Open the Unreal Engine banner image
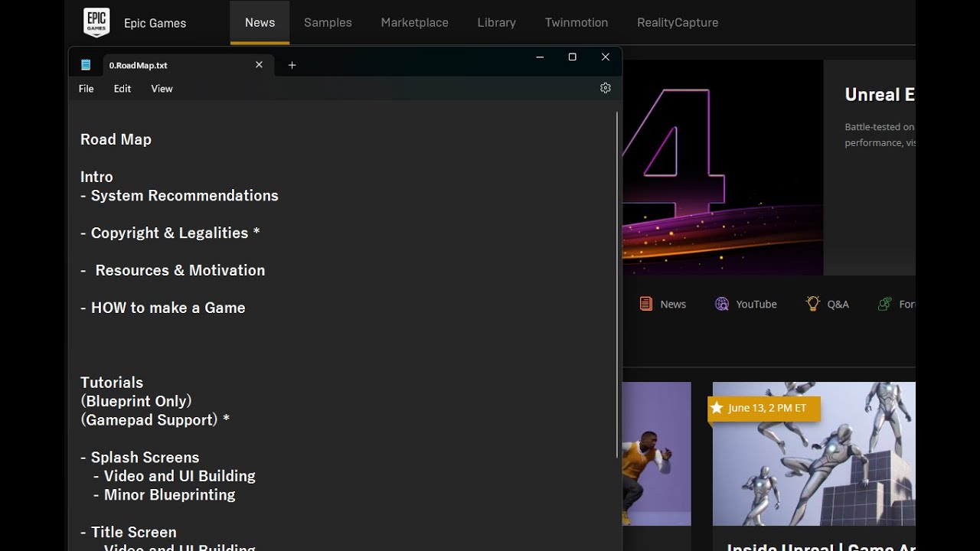 coord(723,168)
